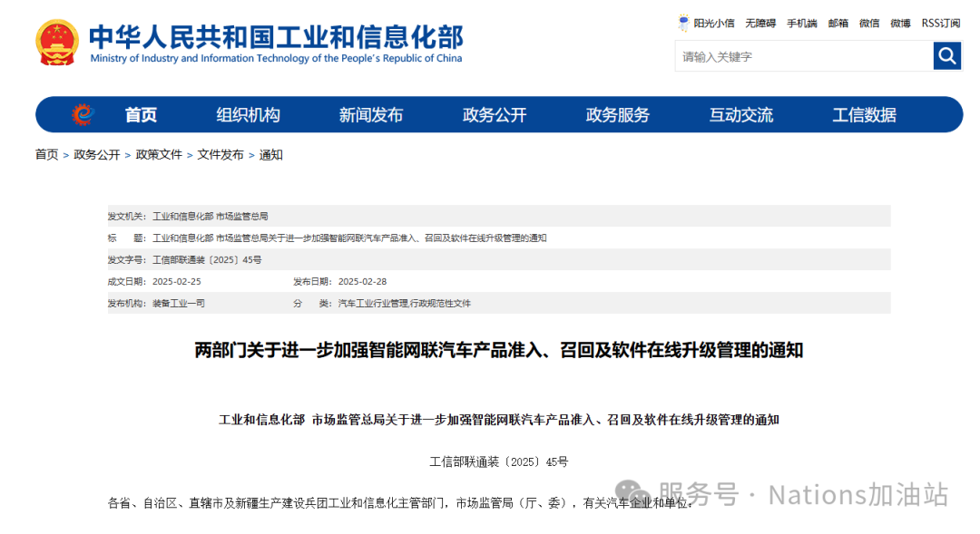The height and width of the screenshot is (534, 980).
Task: Select 政务公开 in the main navigation bar
Action: (494, 115)
